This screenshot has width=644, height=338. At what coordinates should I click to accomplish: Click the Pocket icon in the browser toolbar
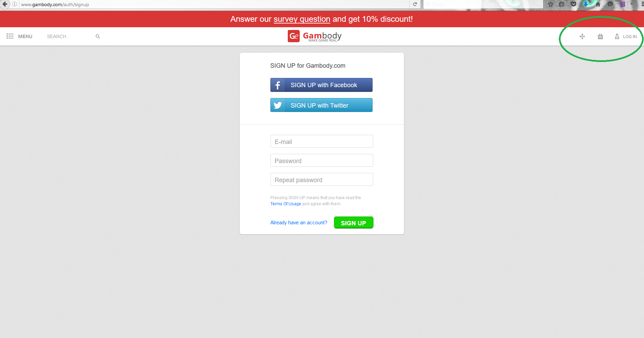(574, 4)
